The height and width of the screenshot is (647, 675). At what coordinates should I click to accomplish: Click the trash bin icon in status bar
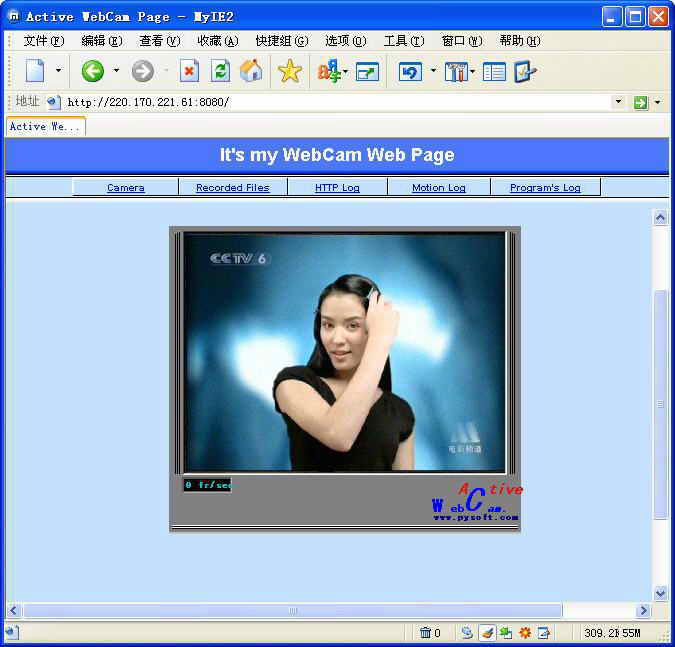coord(425,632)
